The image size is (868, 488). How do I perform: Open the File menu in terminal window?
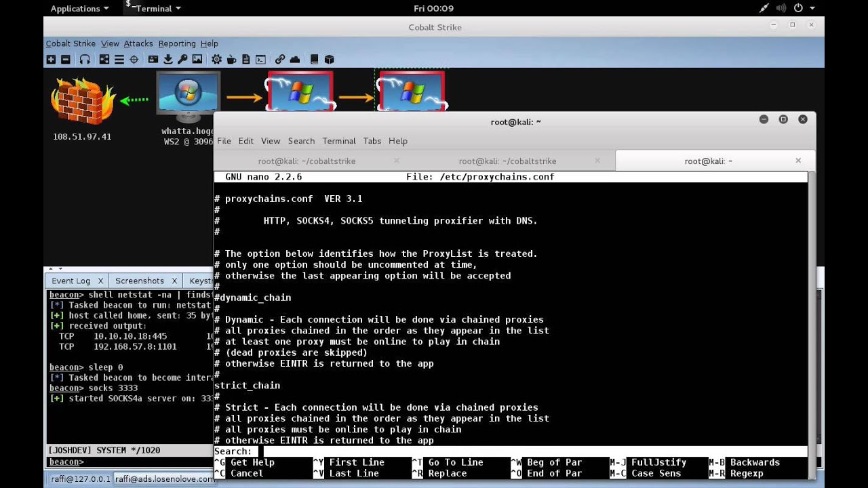click(x=224, y=141)
